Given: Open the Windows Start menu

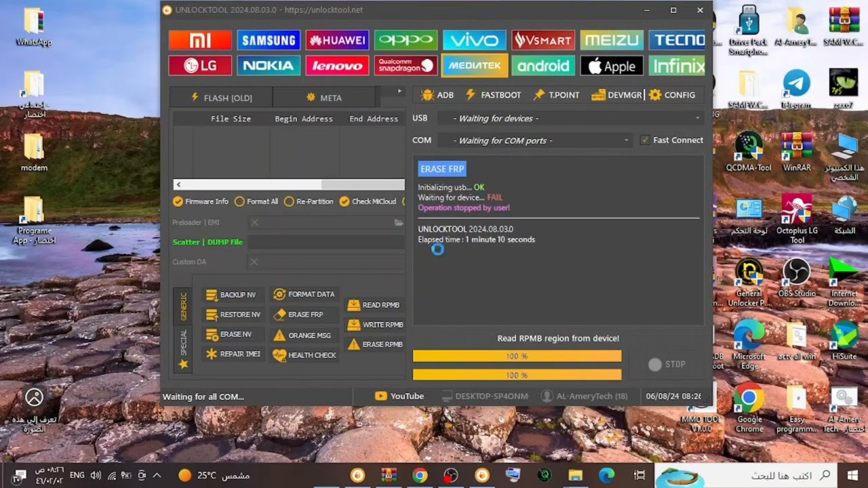Looking at the screenshot, I should (x=852, y=475).
